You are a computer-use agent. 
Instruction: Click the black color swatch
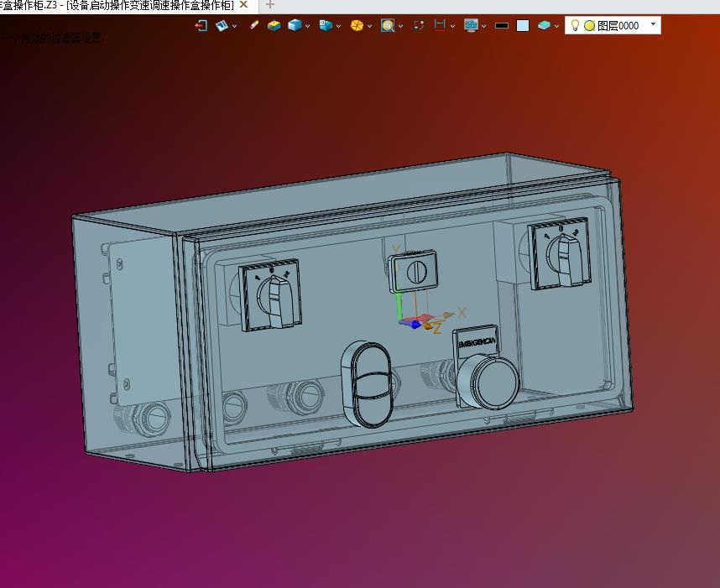point(502,26)
